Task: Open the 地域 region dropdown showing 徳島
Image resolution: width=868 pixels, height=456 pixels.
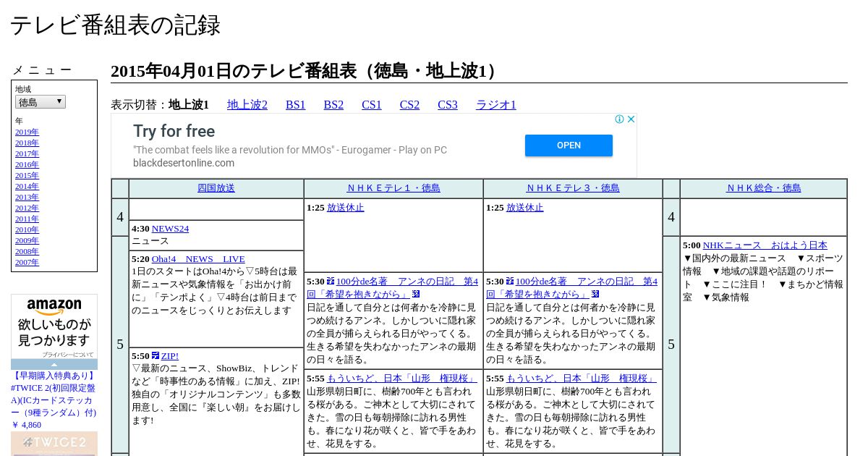Action: click(x=41, y=102)
